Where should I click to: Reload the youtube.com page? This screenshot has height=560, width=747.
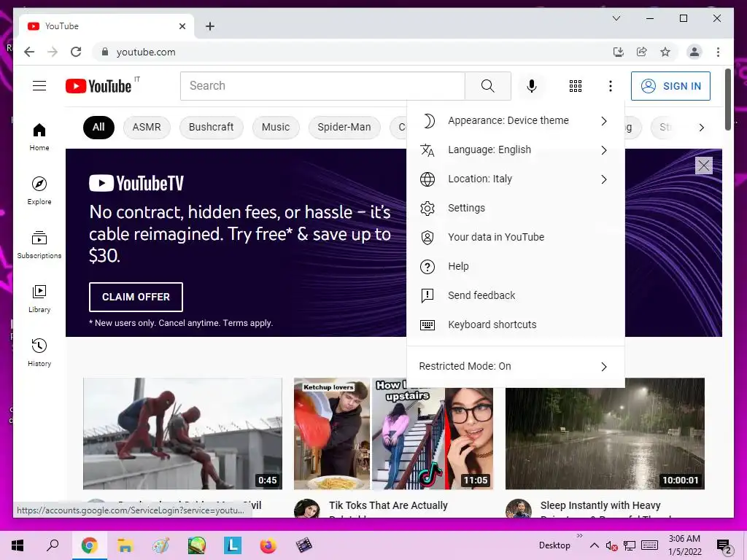[x=76, y=52]
